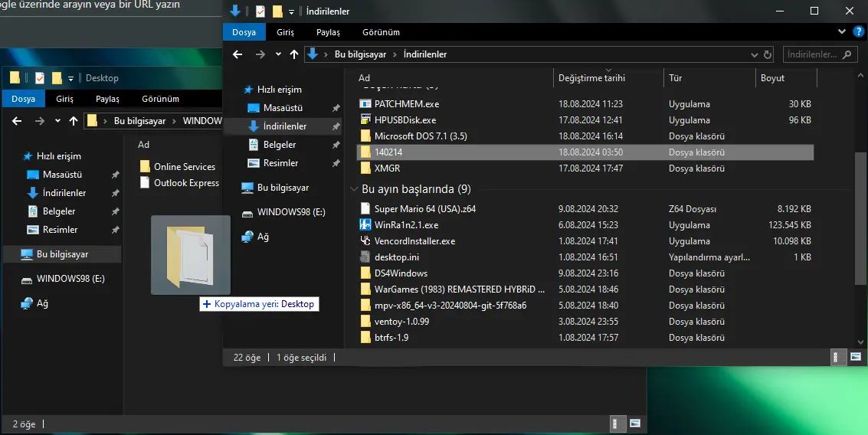The height and width of the screenshot is (435, 868).
Task: Sort by 'Tür' column header
Action: (x=709, y=78)
